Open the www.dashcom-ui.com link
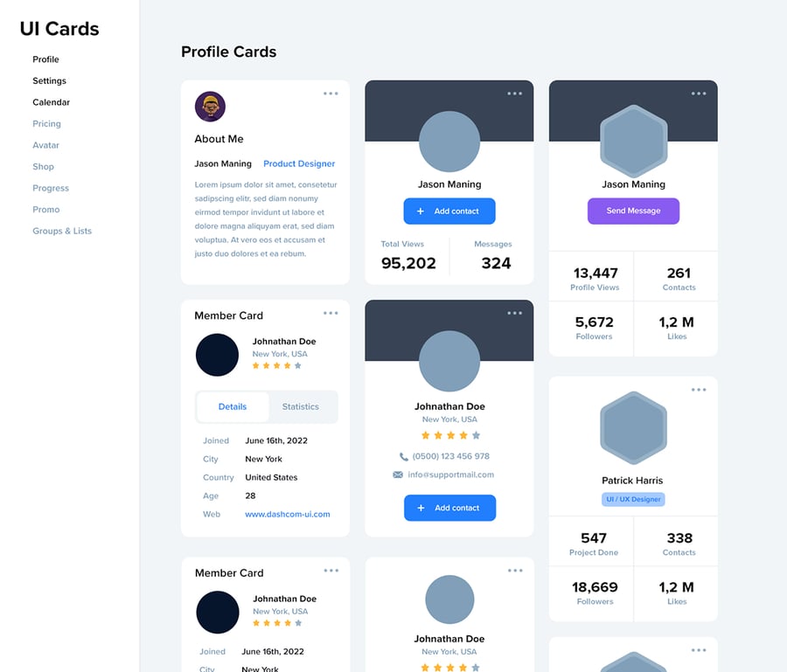Viewport: 787px width, 672px height. click(x=288, y=514)
